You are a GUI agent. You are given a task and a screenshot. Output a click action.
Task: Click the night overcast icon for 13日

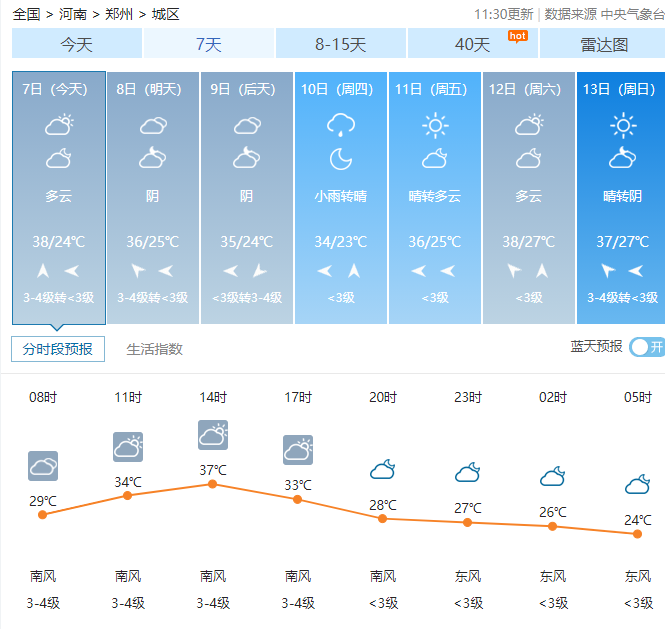[x=623, y=158]
